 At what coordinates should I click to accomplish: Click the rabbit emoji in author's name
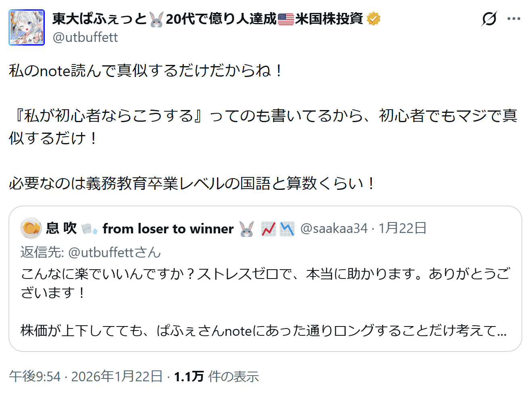click(156, 19)
